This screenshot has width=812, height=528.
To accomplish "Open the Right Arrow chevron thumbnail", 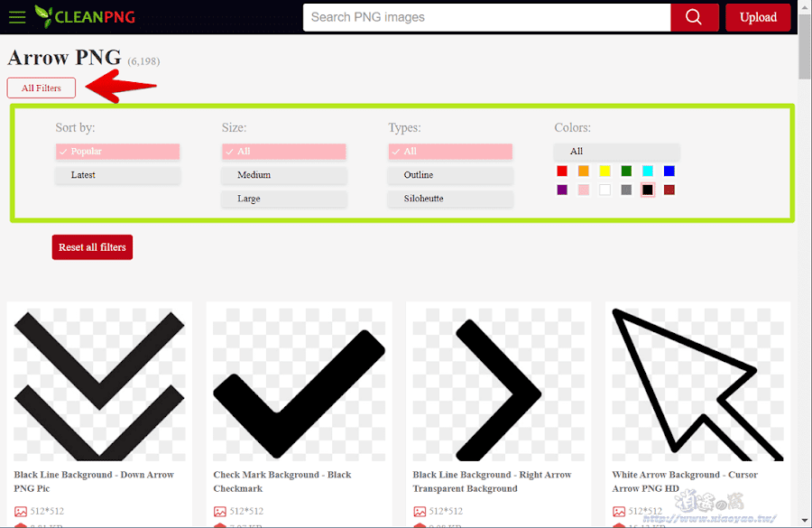I will pos(498,384).
